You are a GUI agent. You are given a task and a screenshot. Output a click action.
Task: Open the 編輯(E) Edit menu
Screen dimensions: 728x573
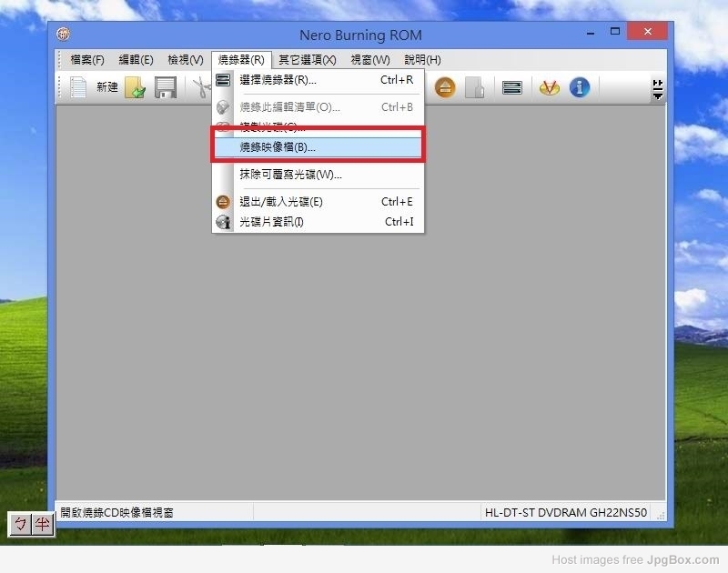click(136, 60)
